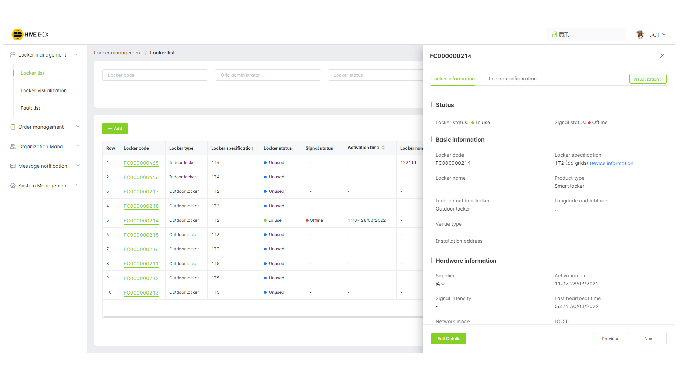Switch to the tab beside Locker information
Image resolution: width=680 pixels, height=390 pixels.
(x=512, y=79)
